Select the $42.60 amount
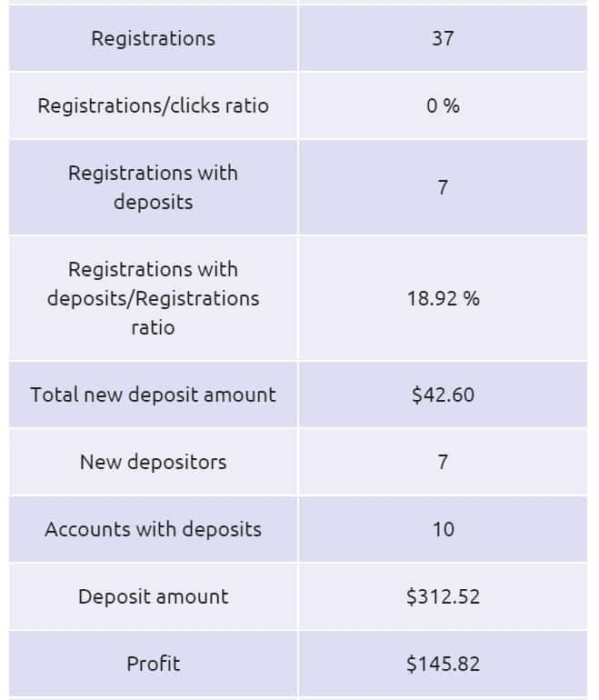This screenshot has height=700, width=599. (443, 395)
